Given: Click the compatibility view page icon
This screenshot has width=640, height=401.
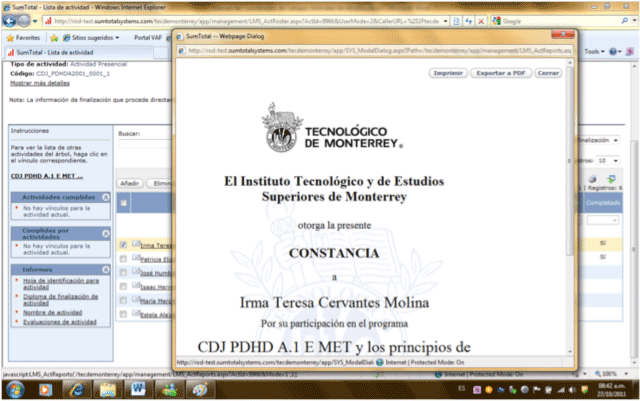Looking at the screenshot, I should point(457,21).
